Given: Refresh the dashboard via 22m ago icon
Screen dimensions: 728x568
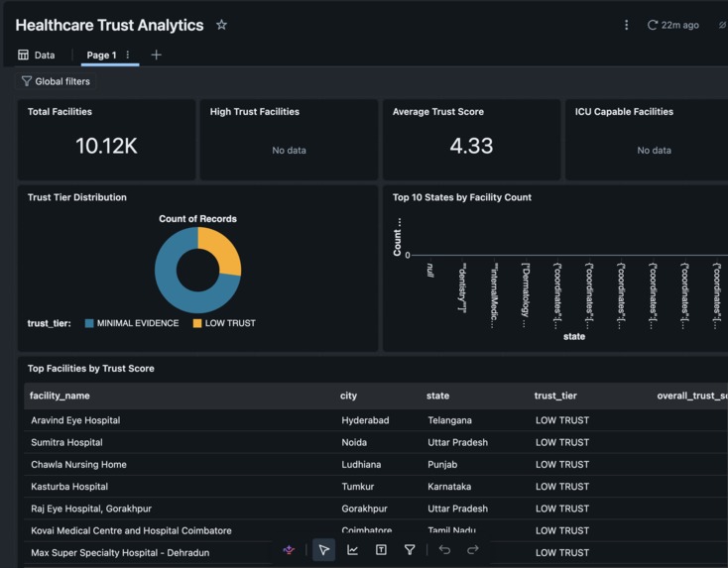Looking at the screenshot, I should click(x=653, y=25).
